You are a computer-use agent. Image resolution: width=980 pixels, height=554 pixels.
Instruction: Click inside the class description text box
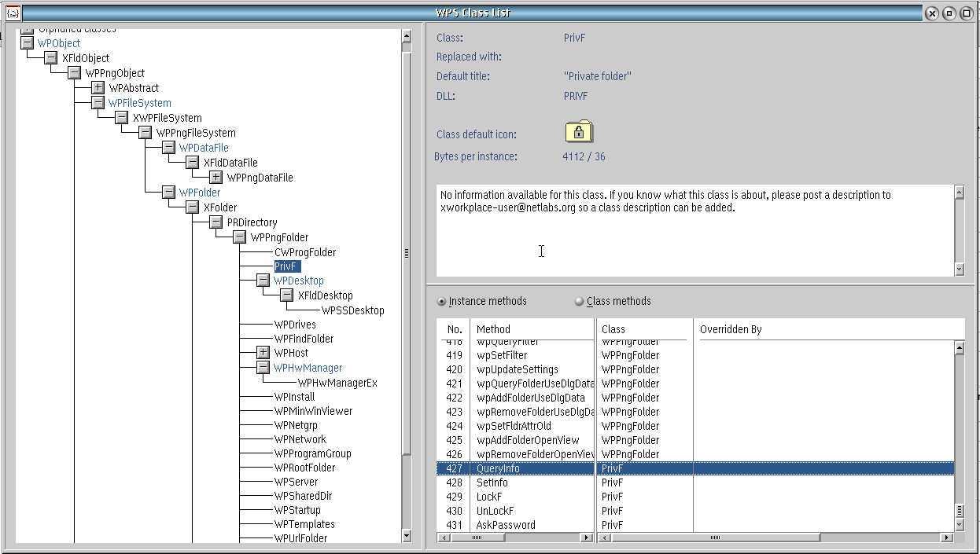(695, 230)
